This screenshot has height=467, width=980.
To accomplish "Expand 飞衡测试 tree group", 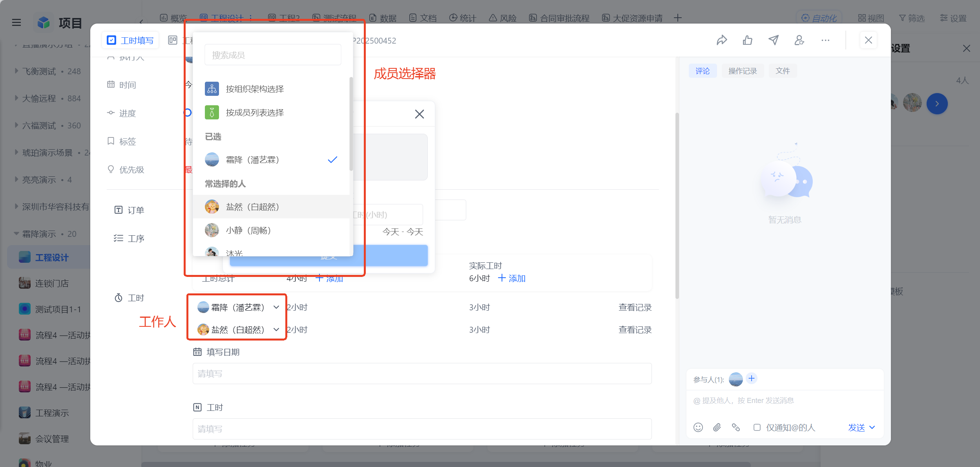I will (x=16, y=71).
